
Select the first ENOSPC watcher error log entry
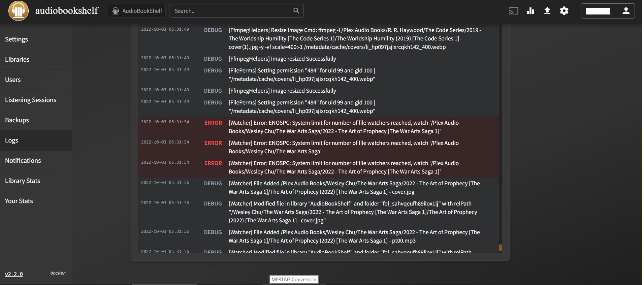coord(318,127)
